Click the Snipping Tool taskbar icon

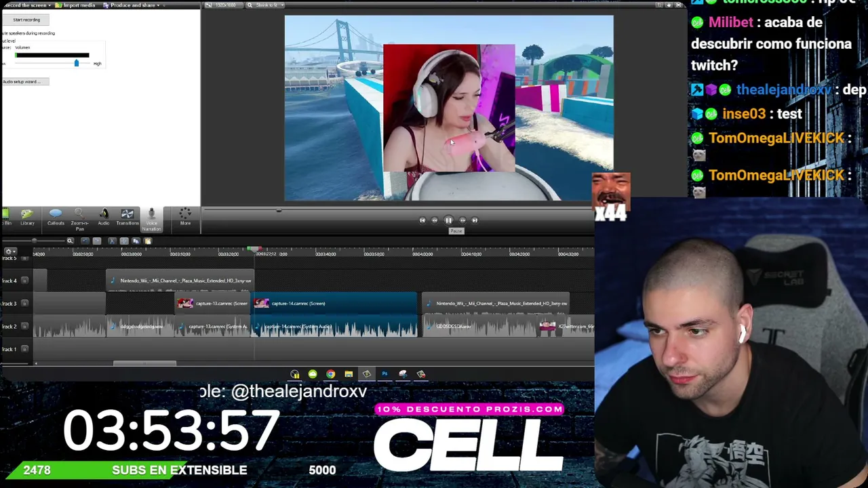[x=403, y=374]
